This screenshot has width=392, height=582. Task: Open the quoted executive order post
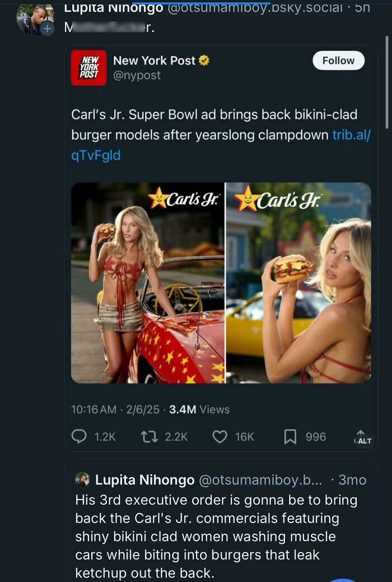click(218, 533)
